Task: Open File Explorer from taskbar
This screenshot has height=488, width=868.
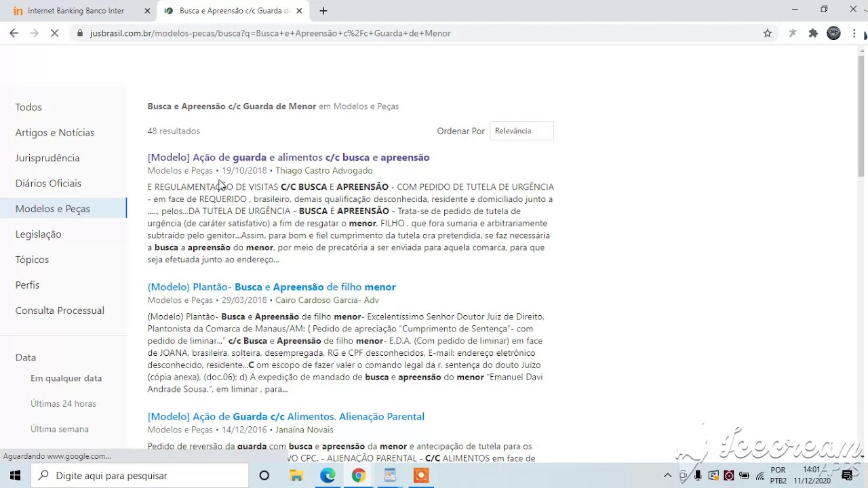Action: click(x=296, y=475)
